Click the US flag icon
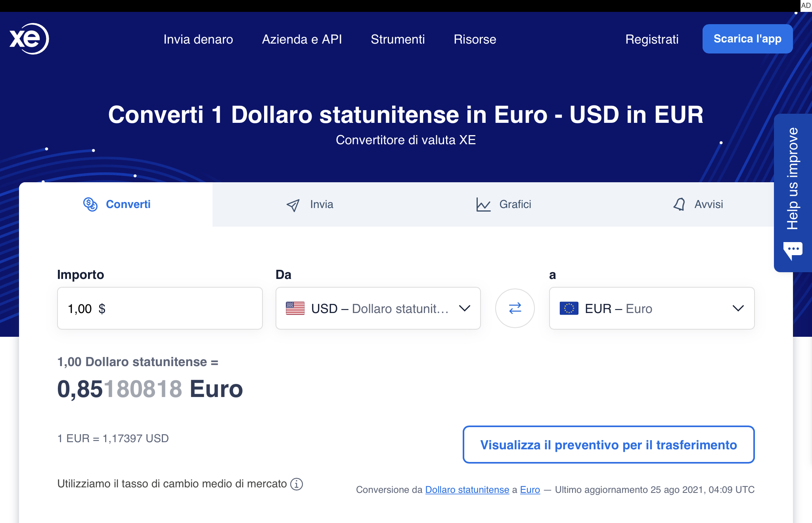The width and height of the screenshot is (812, 523). point(295,308)
